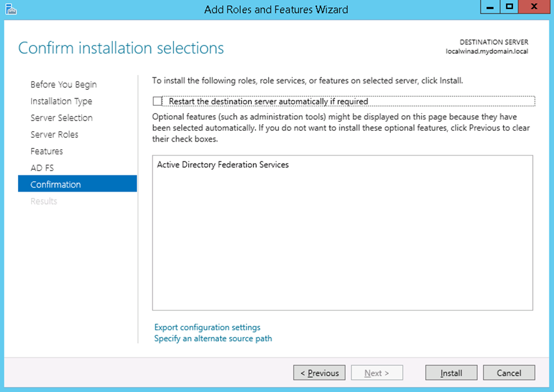Open the Installation Type step
Viewport: 554px width, 392px height.
tap(61, 101)
